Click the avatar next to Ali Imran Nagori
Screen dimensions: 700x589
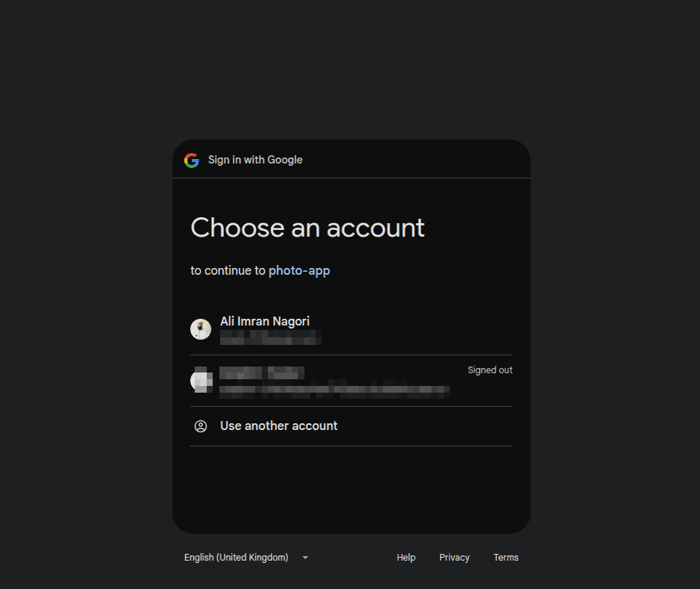click(x=201, y=328)
